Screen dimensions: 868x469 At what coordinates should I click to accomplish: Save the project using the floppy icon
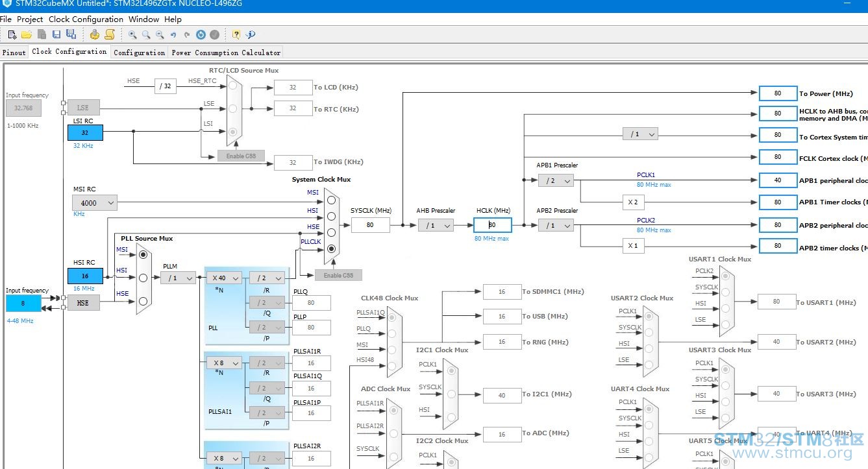tap(56, 34)
